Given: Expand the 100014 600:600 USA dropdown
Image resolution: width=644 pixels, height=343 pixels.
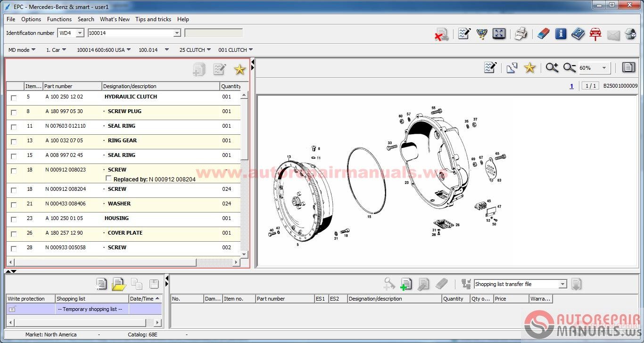Looking at the screenshot, I should [x=128, y=49].
